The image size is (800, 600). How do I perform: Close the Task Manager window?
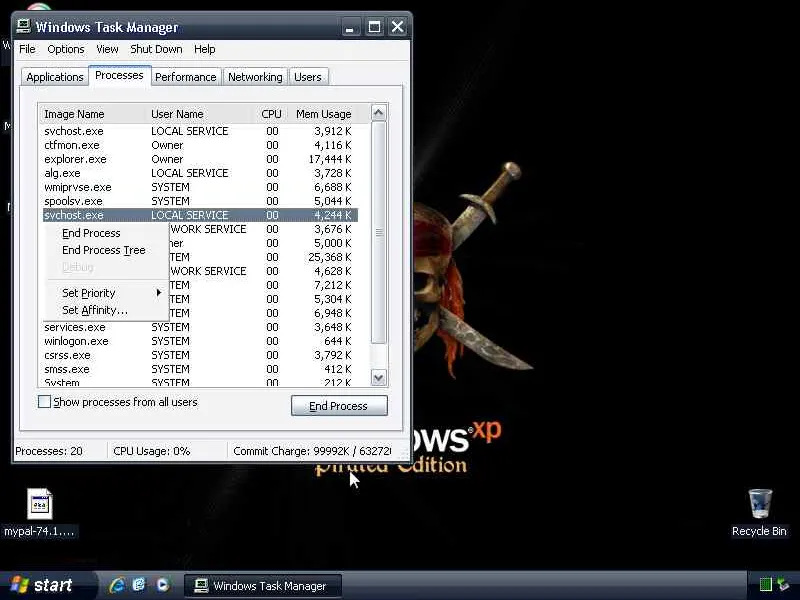pos(397,27)
